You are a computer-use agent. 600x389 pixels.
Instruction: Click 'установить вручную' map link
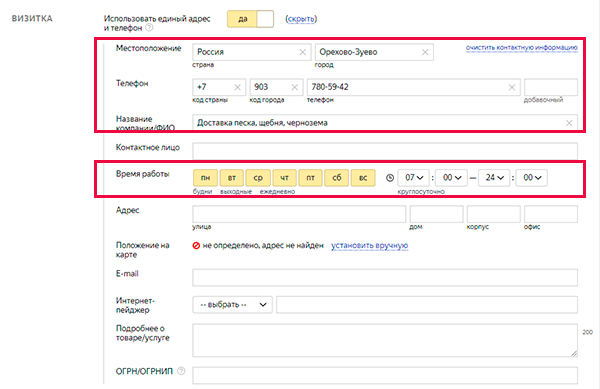[x=370, y=246]
